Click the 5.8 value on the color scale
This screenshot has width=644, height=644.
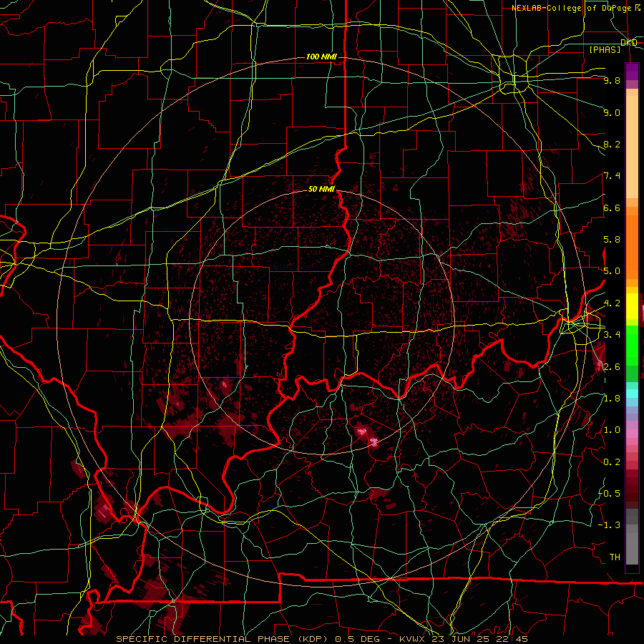612,240
